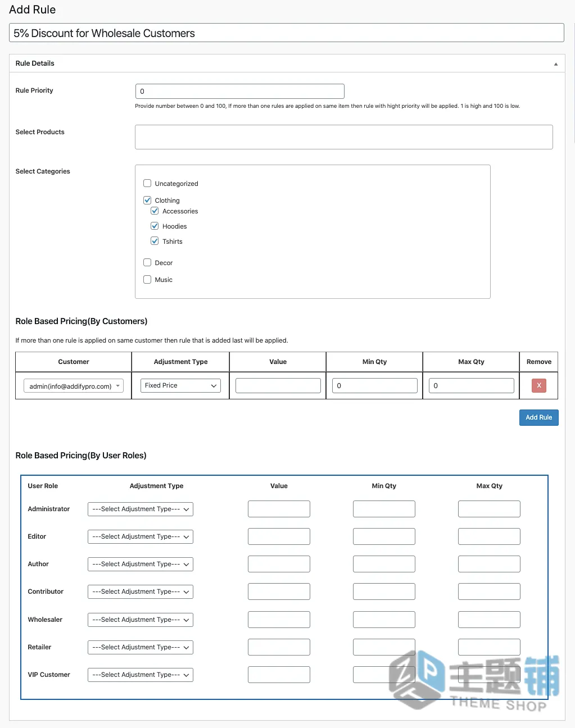Click the Contributor Min Qty field
Screen dimensions: 575x728
pos(384,591)
